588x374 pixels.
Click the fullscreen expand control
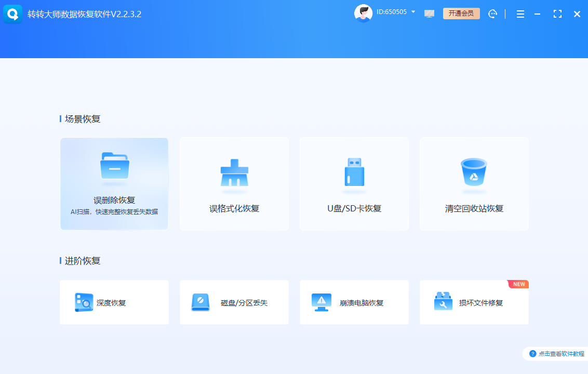click(x=557, y=14)
